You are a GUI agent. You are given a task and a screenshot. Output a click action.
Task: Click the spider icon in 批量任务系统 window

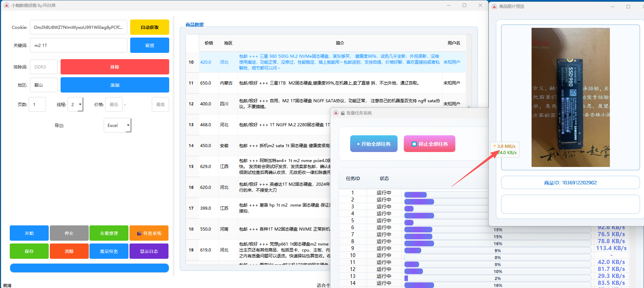(336, 113)
